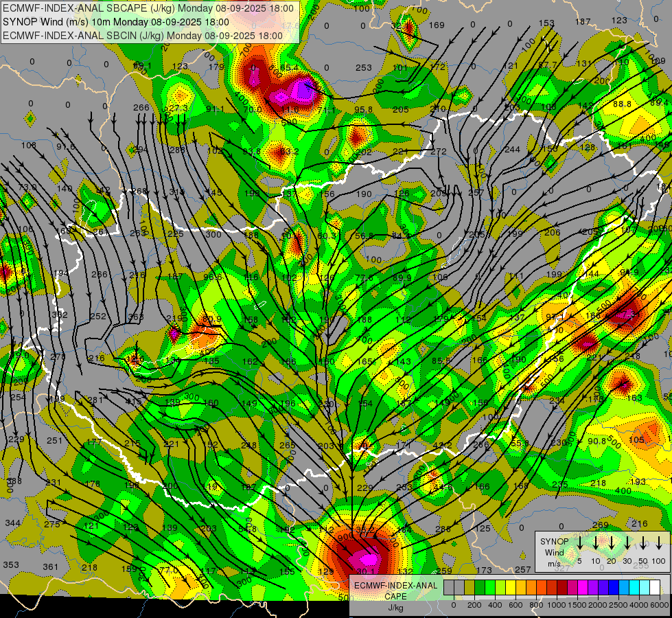
Task: Pick the lime yellow-green legend swatch
Action: click(x=500, y=588)
